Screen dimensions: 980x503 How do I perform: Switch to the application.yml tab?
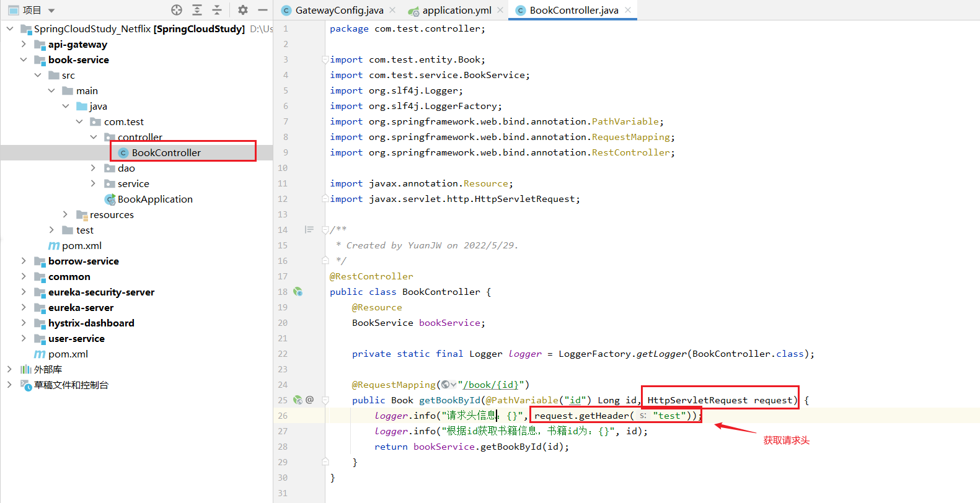point(457,10)
